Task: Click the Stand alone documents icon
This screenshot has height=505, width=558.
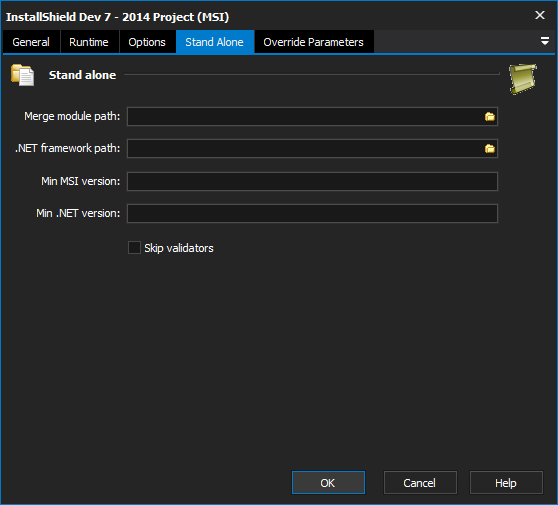Action: [22, 75]
